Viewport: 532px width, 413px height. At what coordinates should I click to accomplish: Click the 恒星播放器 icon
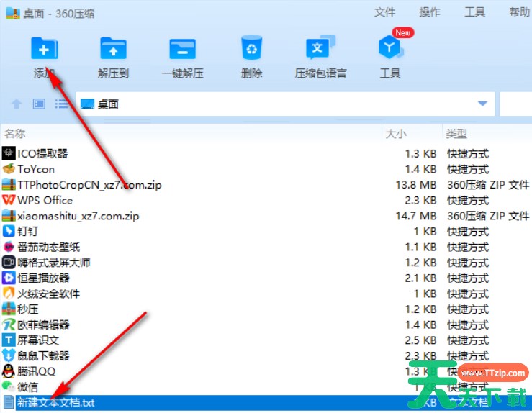coord(9,278)
